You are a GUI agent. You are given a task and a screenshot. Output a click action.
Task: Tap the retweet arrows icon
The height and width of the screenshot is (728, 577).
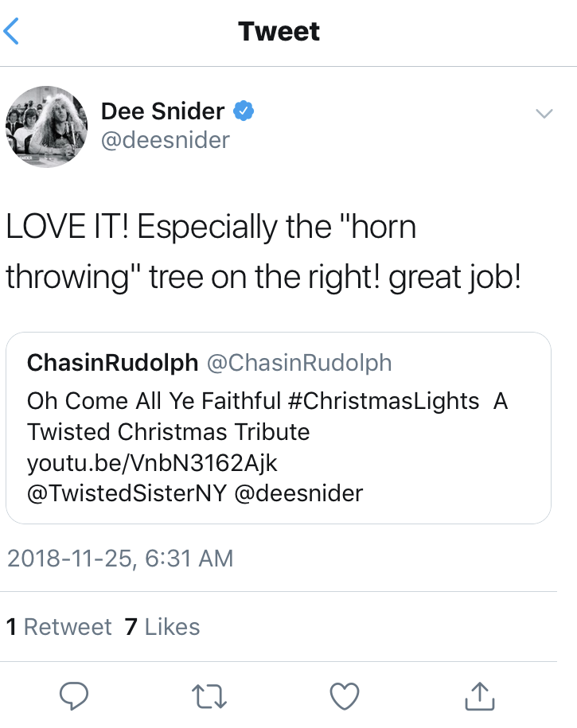(210, 696)
